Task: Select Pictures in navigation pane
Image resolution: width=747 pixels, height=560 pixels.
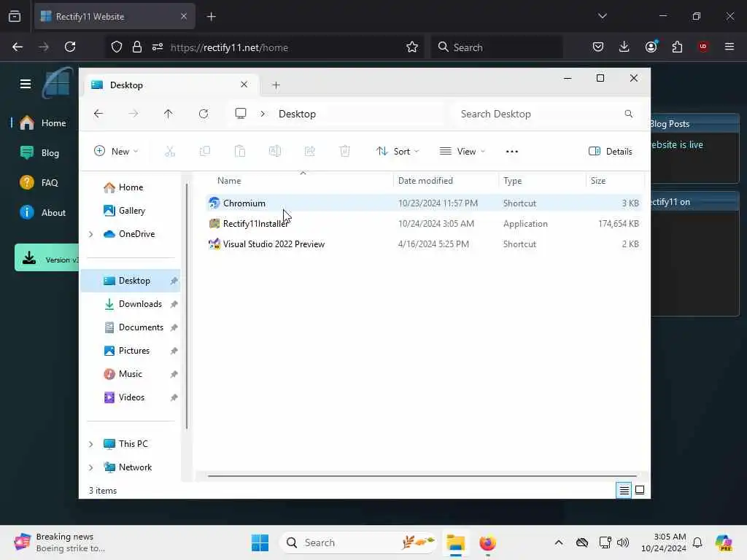Action: point(131,351)
